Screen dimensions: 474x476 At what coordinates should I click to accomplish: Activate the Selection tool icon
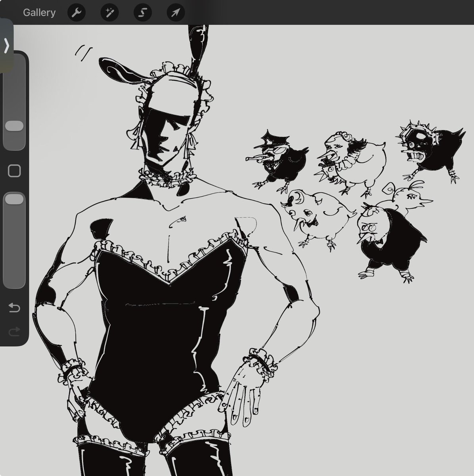[x=143, y=13]
